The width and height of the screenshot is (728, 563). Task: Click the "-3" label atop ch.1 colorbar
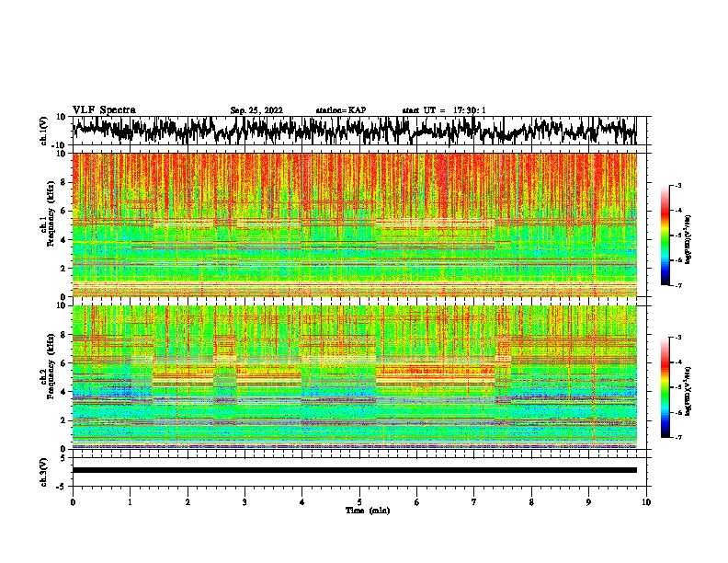[677, 185]
